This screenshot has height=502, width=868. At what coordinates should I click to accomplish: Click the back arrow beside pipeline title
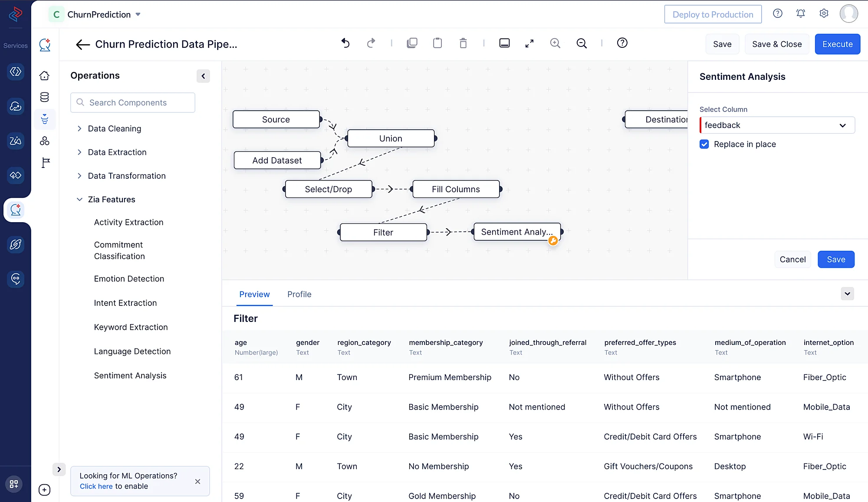point(82,44)
